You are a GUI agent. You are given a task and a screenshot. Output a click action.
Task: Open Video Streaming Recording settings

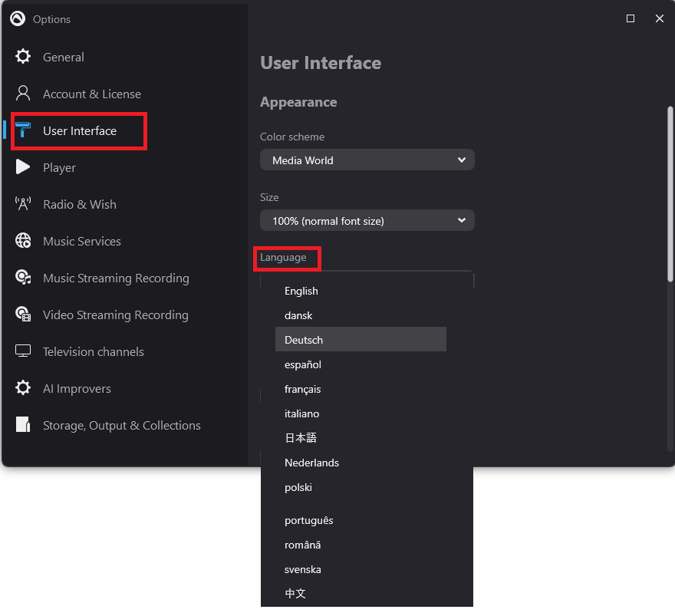click(115, 315)
